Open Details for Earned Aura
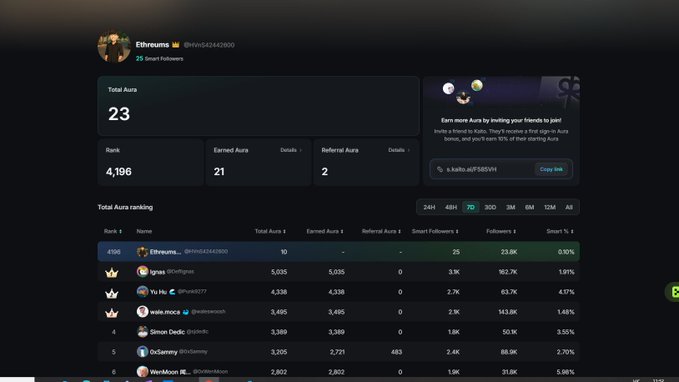679x382 pixels. tap(291, 150)
